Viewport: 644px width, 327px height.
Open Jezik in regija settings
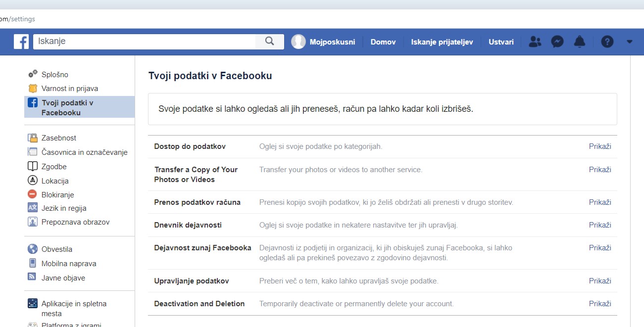coord(64,208)
